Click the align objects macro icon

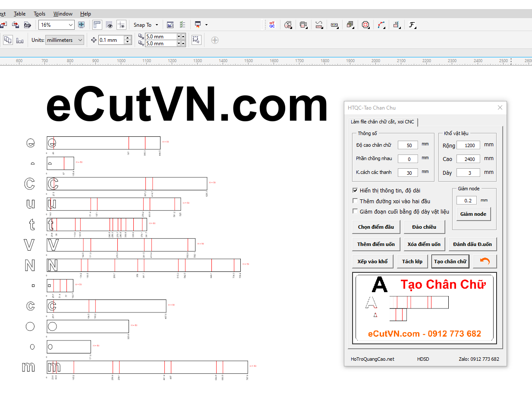click(397, 25)
